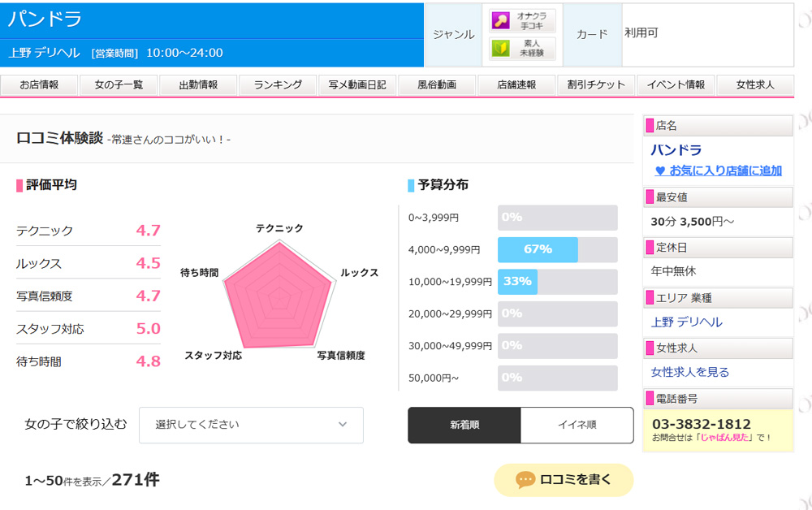Image resolution: width=812 pixels, height=510 pixels.
Task: Click the 30分 3,500円～ price text
Action: (x=693, y=222)
